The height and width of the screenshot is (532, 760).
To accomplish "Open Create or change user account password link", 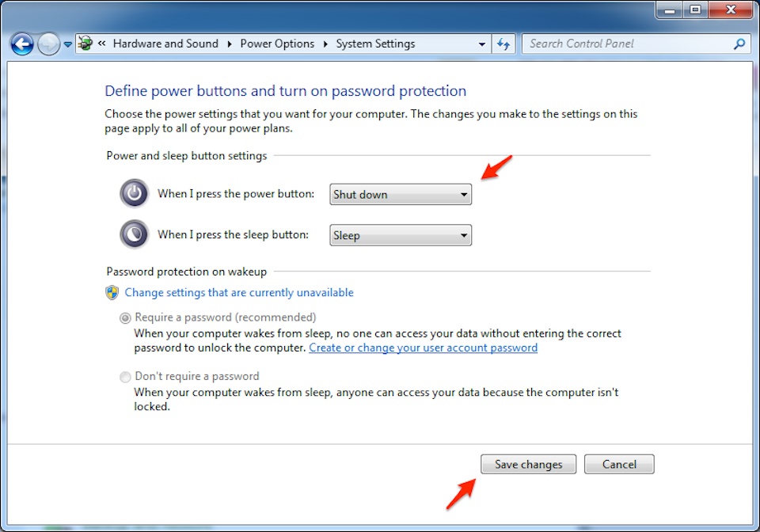I will click(x=423, y=348).
